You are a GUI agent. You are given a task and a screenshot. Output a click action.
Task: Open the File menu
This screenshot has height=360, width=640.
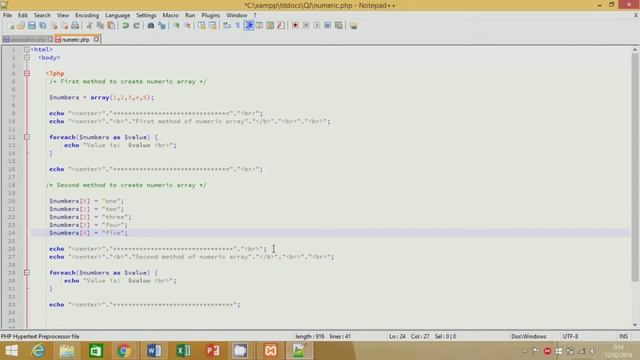[x=7, y=15]
